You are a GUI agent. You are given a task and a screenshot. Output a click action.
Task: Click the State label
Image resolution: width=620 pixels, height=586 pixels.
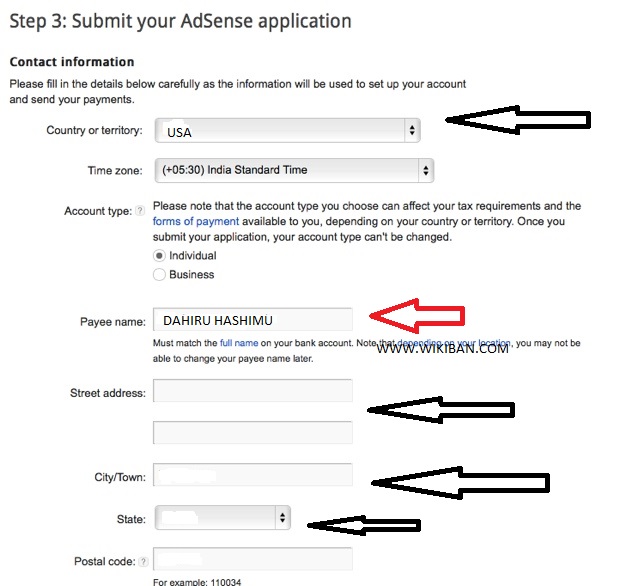131,519
